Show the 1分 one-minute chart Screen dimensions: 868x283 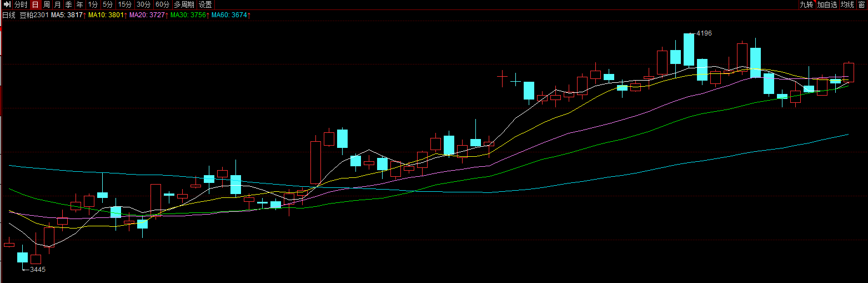tap(93, 4)
